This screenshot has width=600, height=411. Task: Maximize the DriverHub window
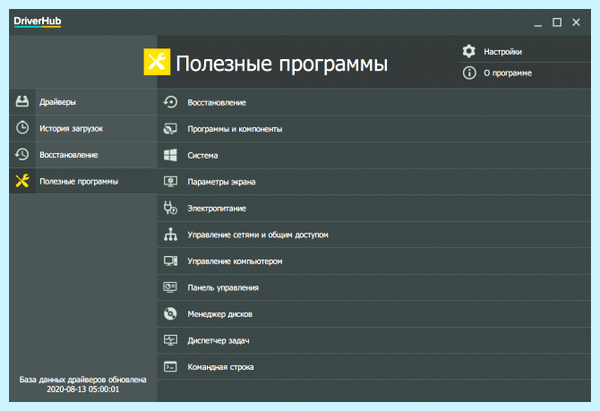pyautogui.click(x=557, y=22)
